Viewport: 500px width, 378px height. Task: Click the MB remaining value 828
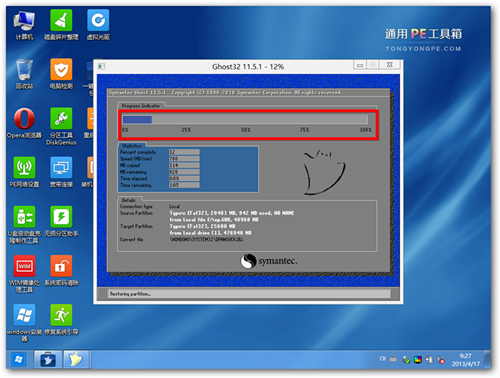point(184,172)
